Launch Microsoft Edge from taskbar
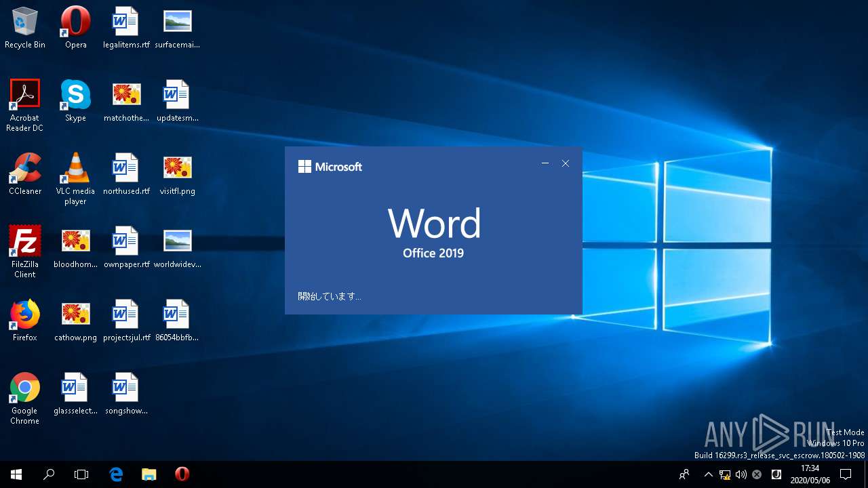The image size is (868, 488). pos(117,474)
